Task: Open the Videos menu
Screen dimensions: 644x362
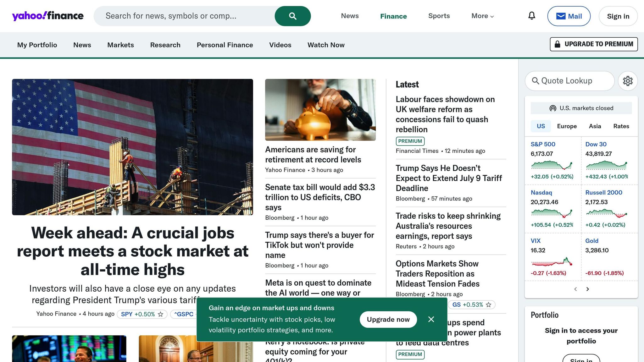Action: click(x=280, y=45)
